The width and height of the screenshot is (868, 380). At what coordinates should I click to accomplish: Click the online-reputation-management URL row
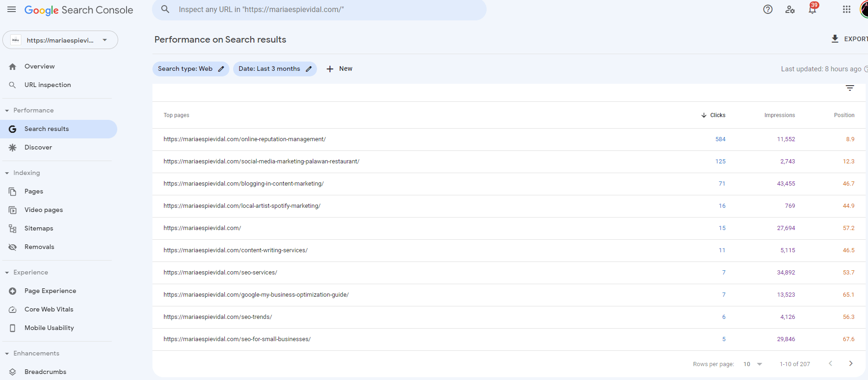(x=509, y=139)
